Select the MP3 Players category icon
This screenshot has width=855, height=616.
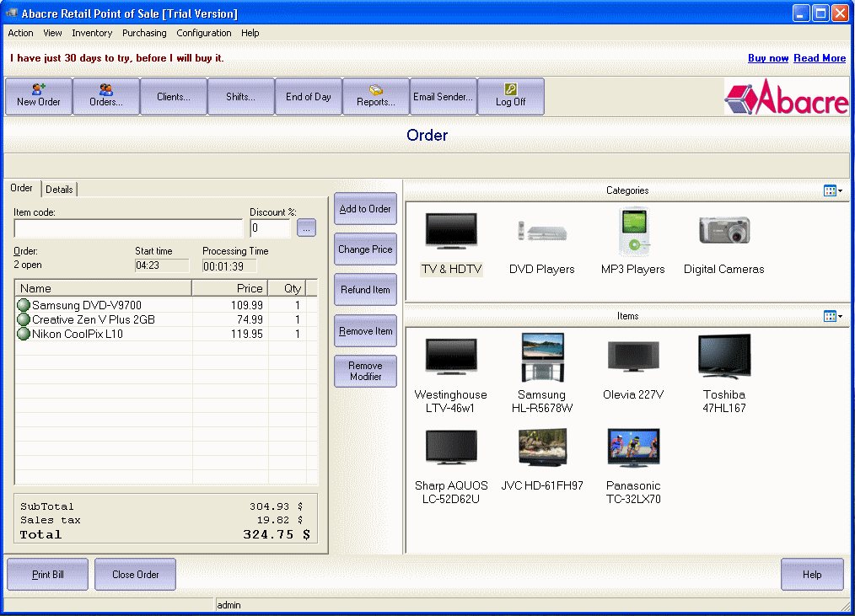click(633, 232)
